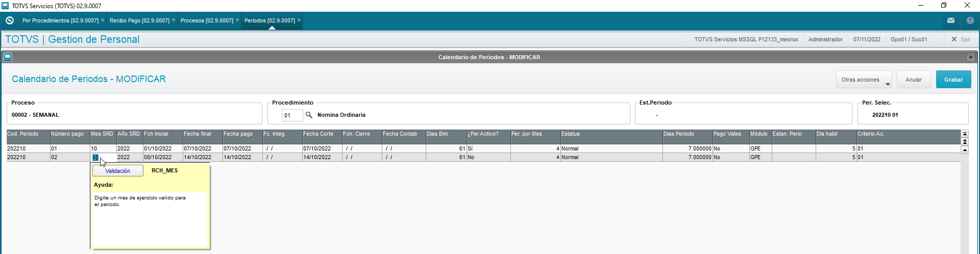The image size is (980, 254).
Task: Expand the Otras acciones dropdown
Action: pos(864,80)
